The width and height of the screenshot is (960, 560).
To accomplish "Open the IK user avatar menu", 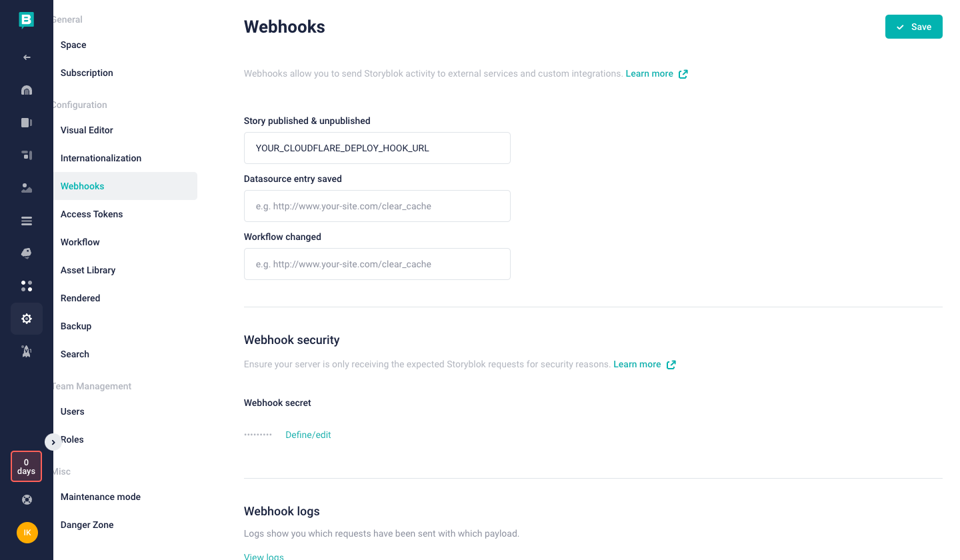I will pyautogui.click(x=27, y=533).
